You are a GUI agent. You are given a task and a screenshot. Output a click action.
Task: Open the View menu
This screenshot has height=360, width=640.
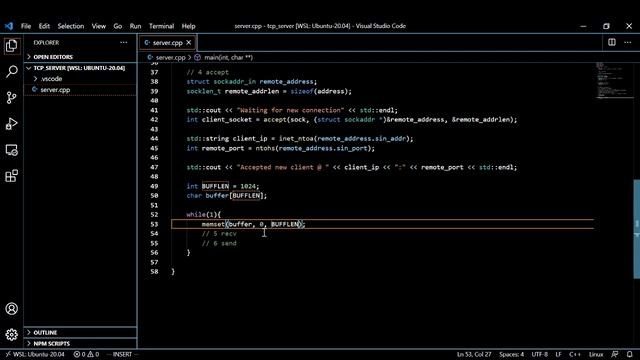(x=98, y=26)
